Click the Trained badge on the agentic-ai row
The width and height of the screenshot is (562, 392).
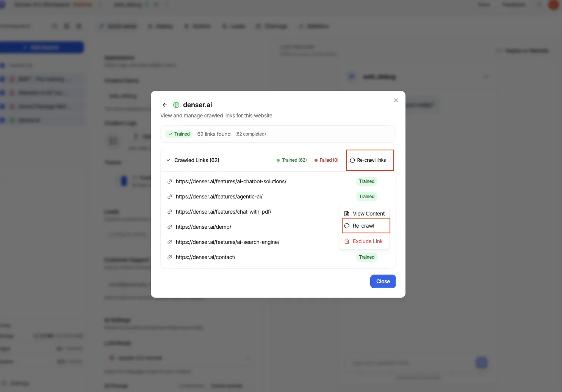click(367, 197)
